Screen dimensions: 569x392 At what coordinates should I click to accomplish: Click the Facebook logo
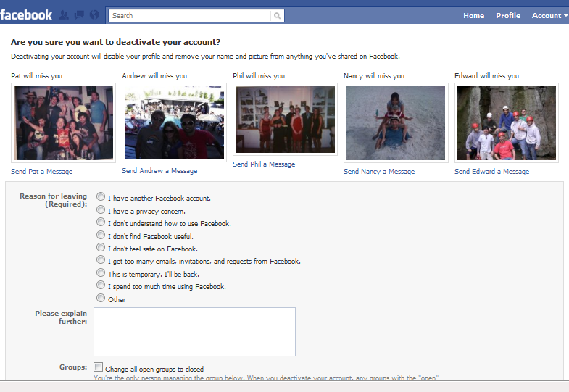(x=27, y=14)
